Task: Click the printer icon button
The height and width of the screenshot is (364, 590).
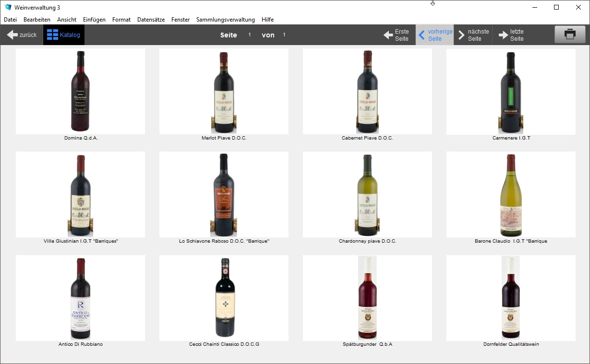Action: coord(570,35)
